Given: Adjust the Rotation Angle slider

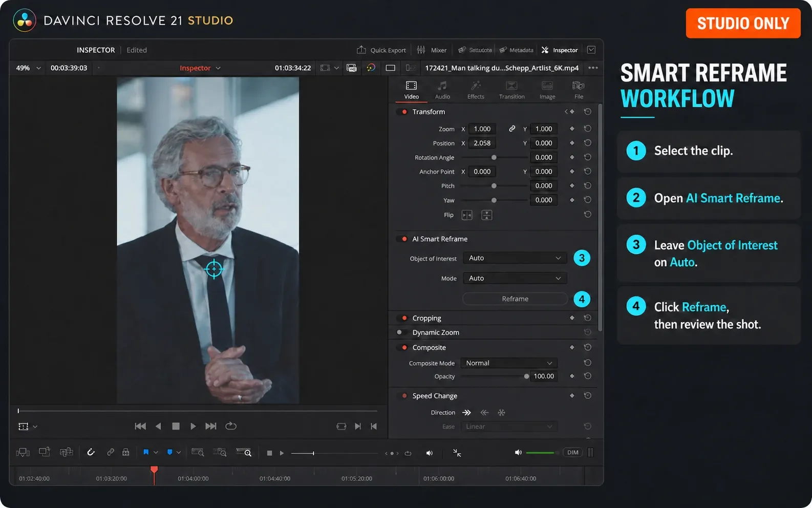Looking at the screenshot, I should point(494,158).
